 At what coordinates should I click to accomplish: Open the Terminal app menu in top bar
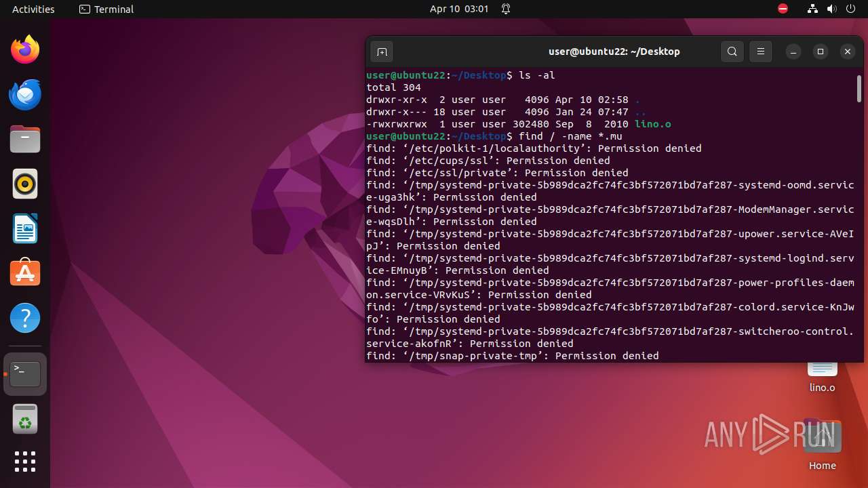(x=106, y=9)
